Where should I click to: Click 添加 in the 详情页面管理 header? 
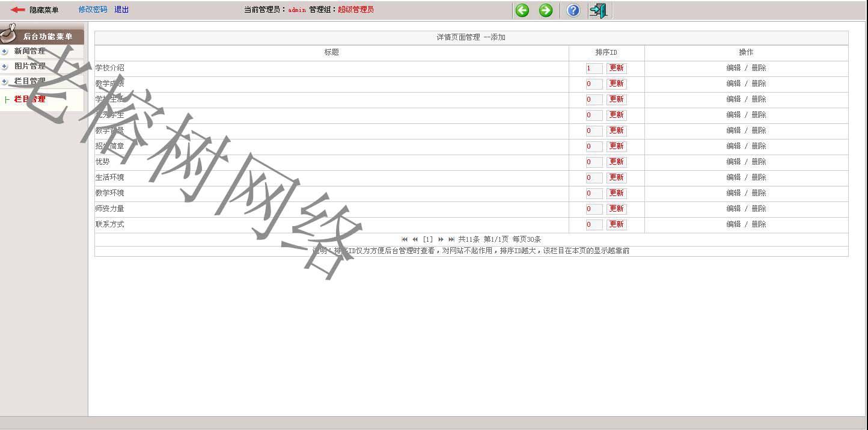point(498,37)
